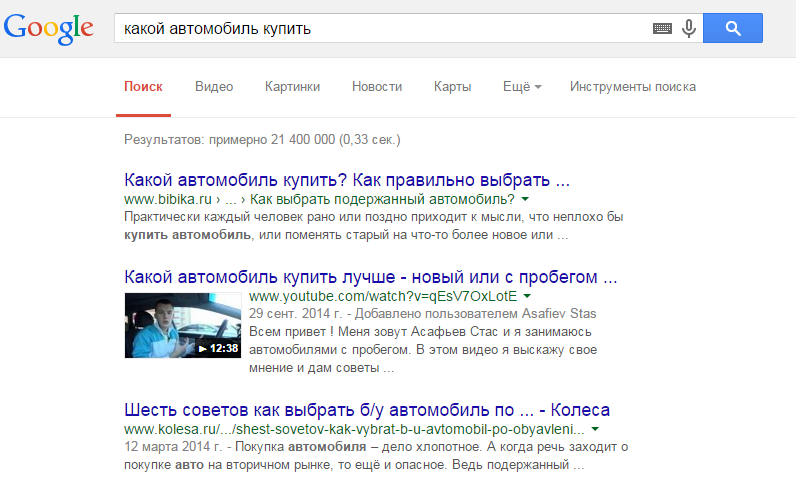Viewport: 796px width, 478px height.
Task: Open the Новости tab
Action: 377,87
